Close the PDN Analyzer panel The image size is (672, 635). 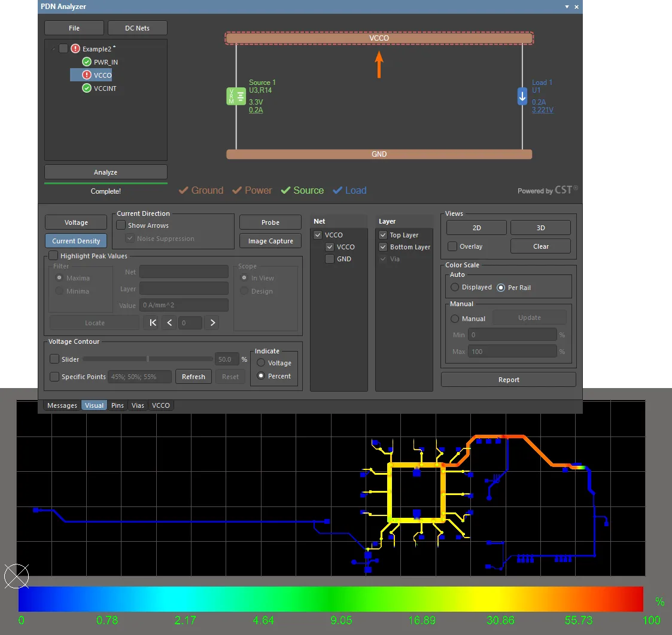tap(576, 7)
